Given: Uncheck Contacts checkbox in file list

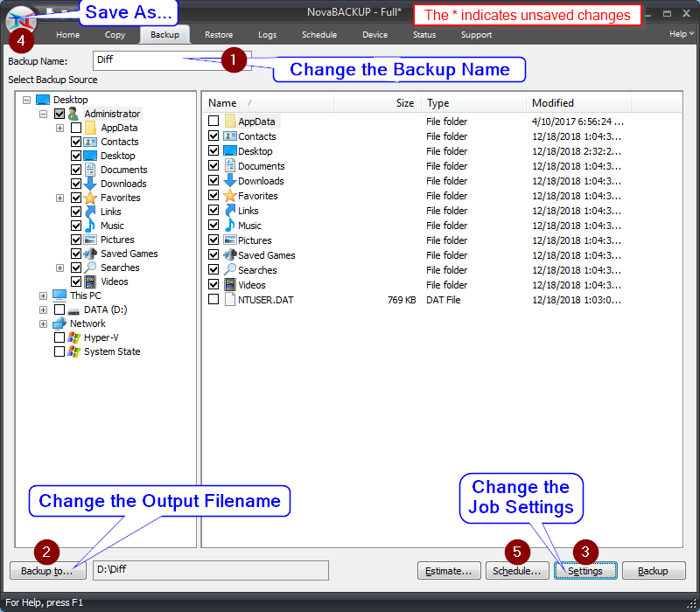Looking at the screenshot, I should (x=213, y=136).
